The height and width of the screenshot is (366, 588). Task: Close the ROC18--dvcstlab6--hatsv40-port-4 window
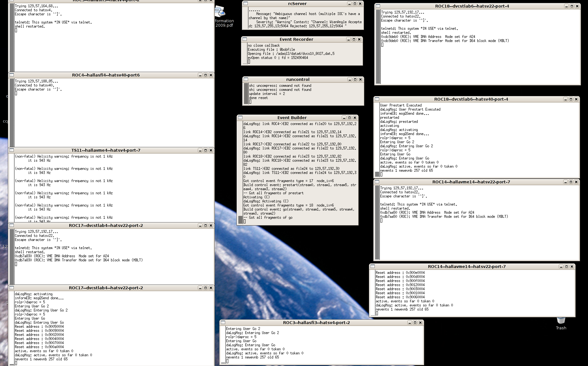click(576, 99)
